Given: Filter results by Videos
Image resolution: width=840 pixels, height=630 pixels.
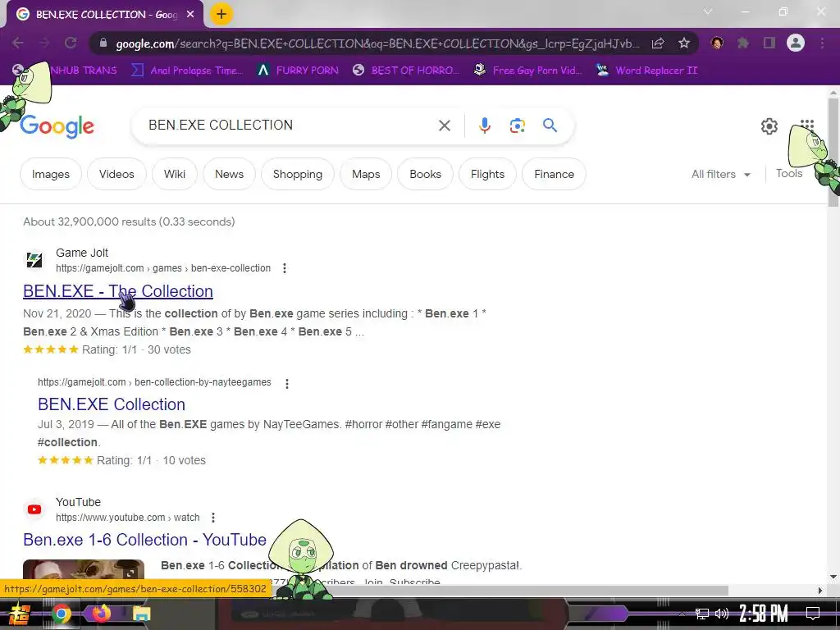Looking at the screenshot, I should click(116, 174).
